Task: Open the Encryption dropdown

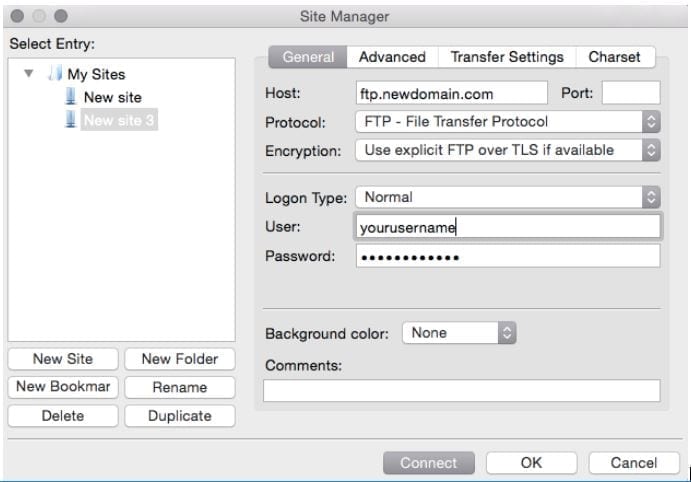Action: (508, 150)
